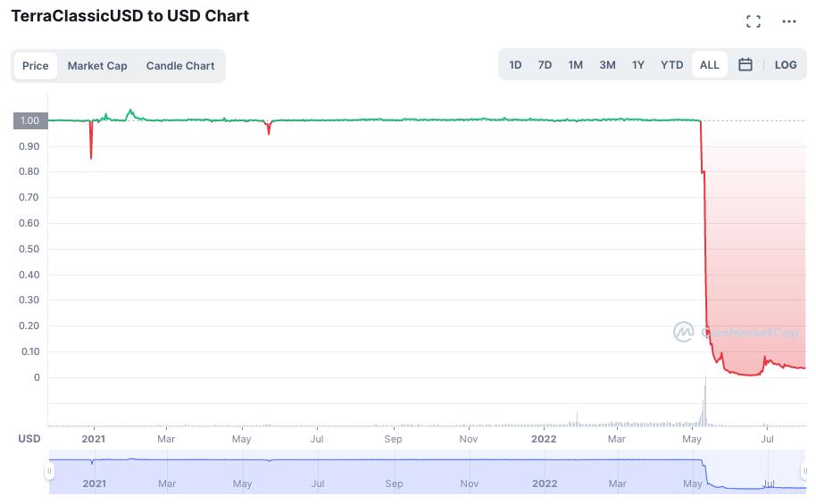Select the 1D time range
The width and height of the screenshot is (816, 504).
pos(515,65)
